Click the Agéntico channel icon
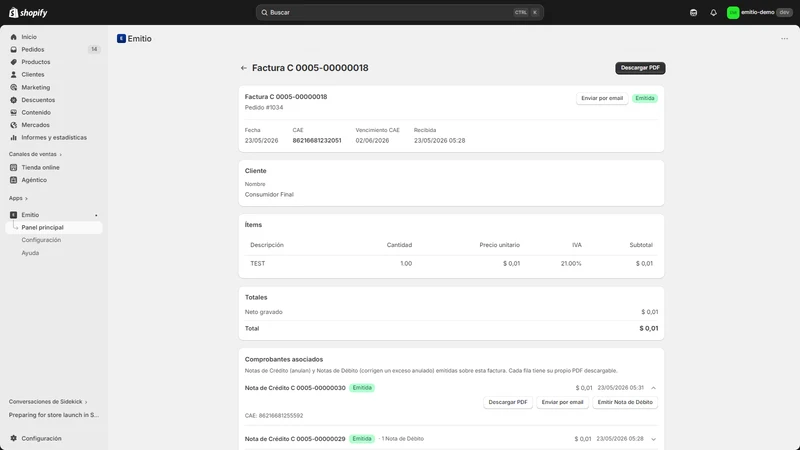 point(14,180)
